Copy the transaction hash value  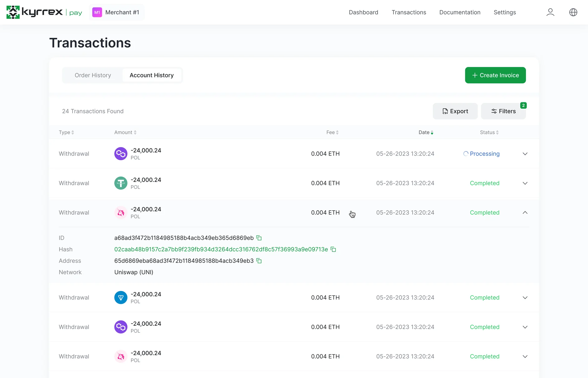pos(333,249)
